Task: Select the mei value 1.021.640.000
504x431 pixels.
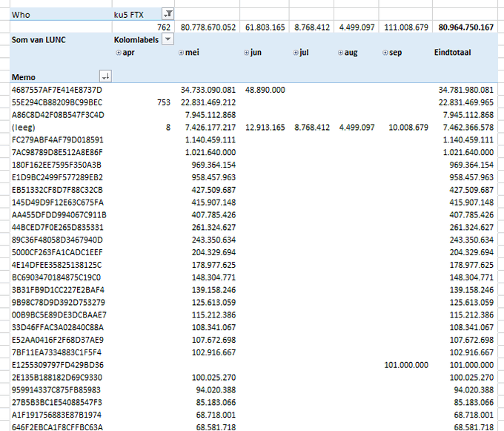Action: (x=210, y=153)
